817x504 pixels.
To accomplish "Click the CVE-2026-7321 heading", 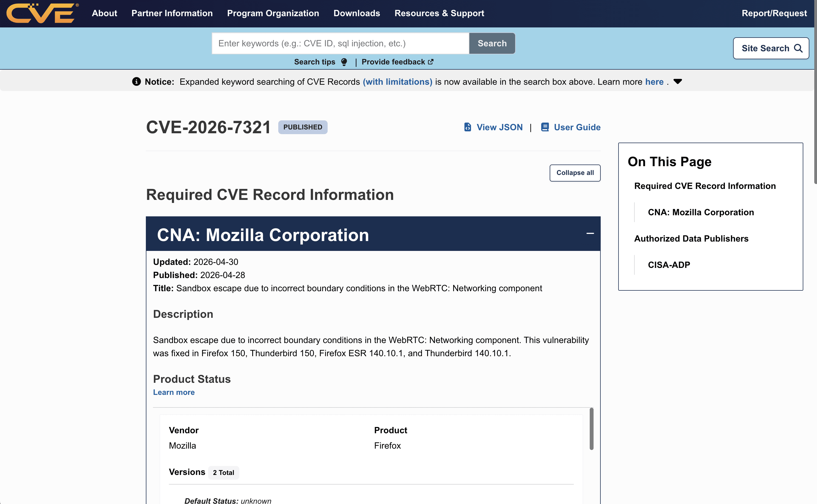I will point(208,127).
